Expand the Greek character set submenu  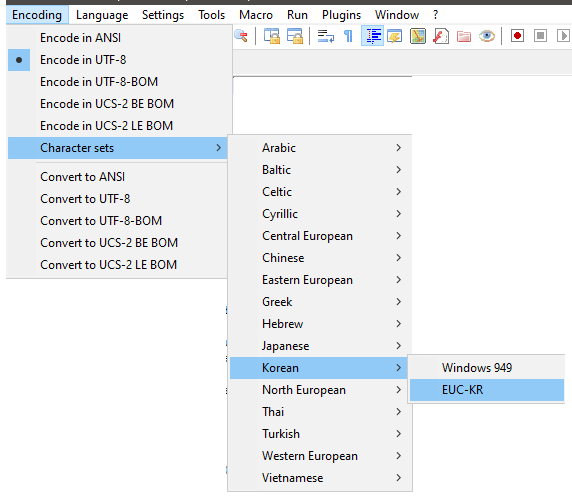[320, 302]
